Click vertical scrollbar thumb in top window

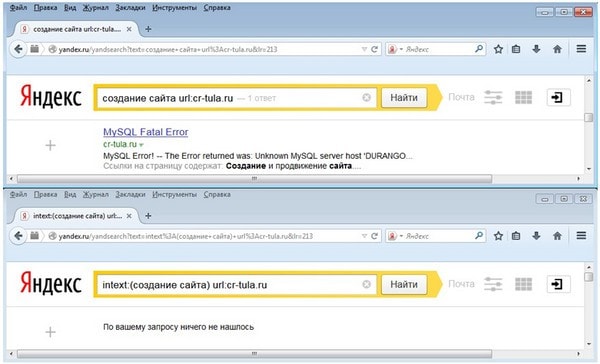click(x=589, y=118)
